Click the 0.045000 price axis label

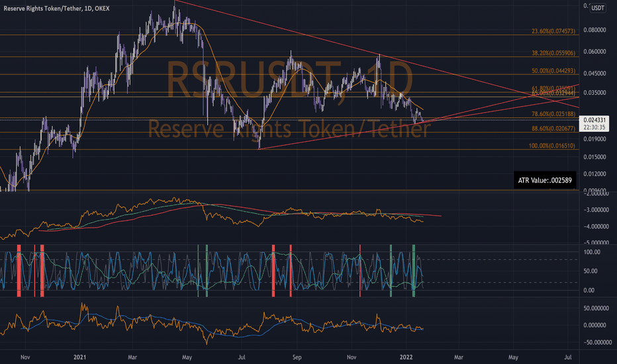tap(594, 73)
